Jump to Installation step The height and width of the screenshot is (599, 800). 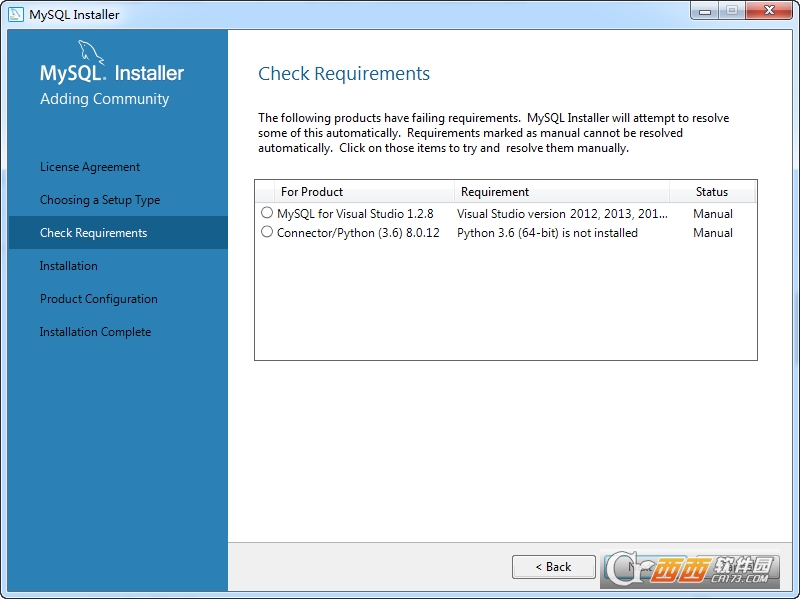coord(68,266)
